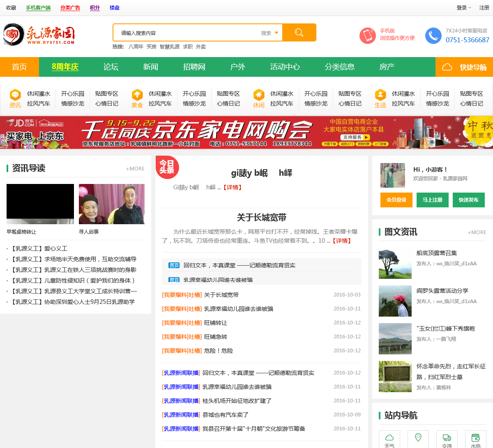
Task: Open the 京东家电网购会 banner ad
Action: coord(246,132)
